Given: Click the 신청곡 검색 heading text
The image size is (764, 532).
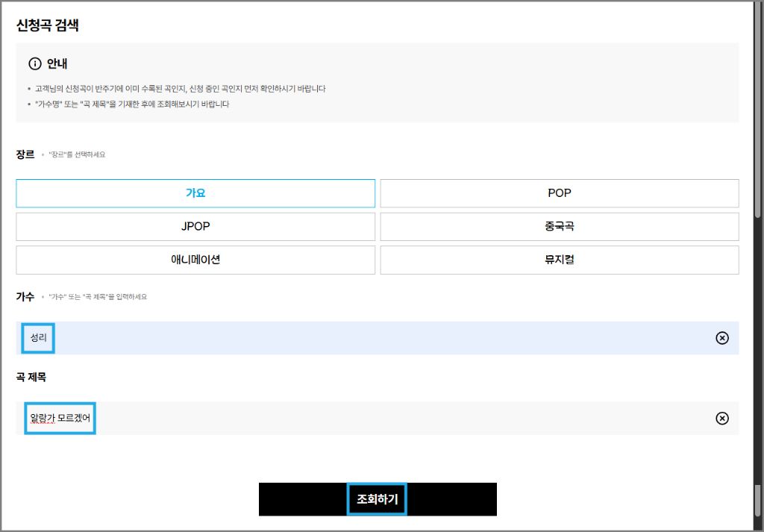Looking at the screenshot, I should click(47, 25).
